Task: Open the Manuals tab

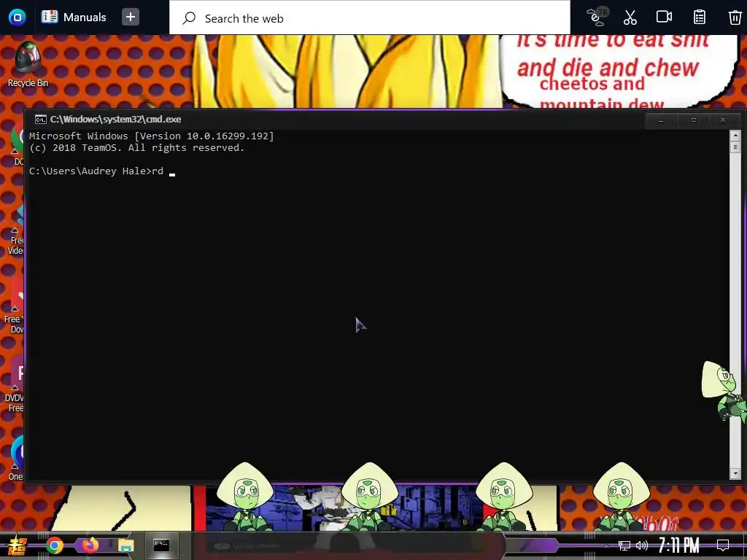Action: tap(74, 17)
